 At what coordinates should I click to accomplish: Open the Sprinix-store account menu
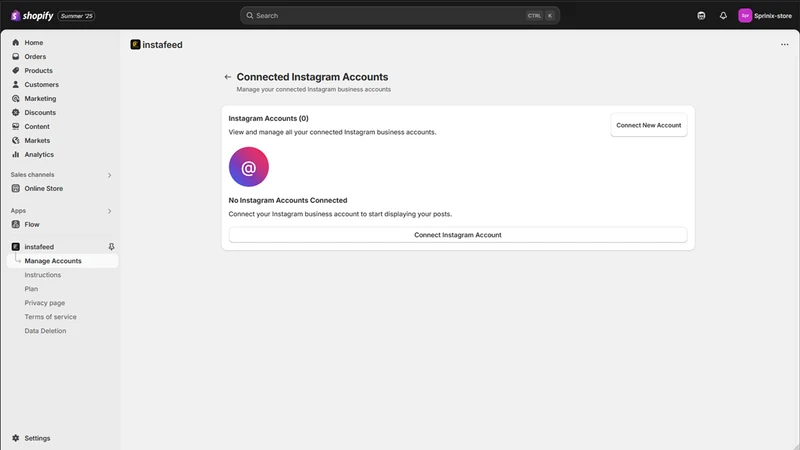[x=765, y=16]
